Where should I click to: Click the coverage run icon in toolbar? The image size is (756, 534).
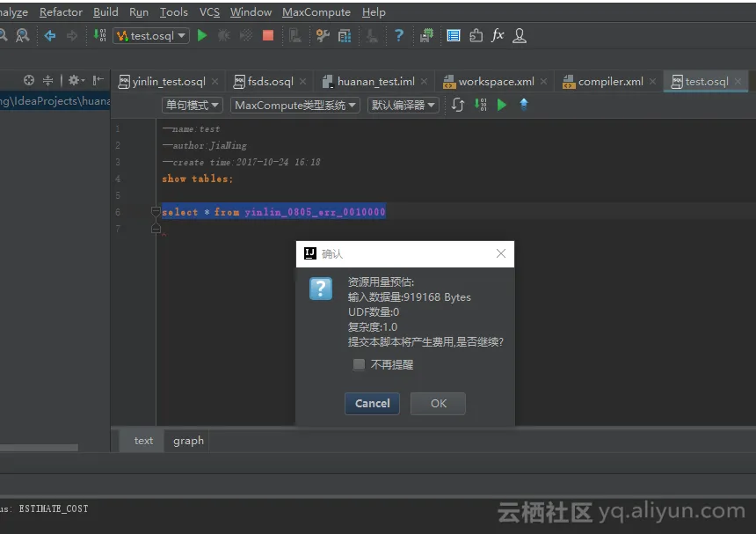(246, 35)
